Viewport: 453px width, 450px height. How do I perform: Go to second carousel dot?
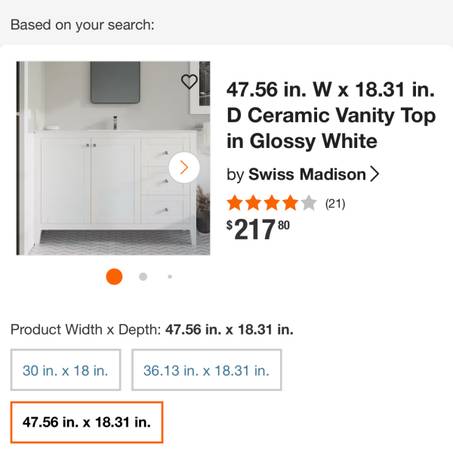pos(143,277)
